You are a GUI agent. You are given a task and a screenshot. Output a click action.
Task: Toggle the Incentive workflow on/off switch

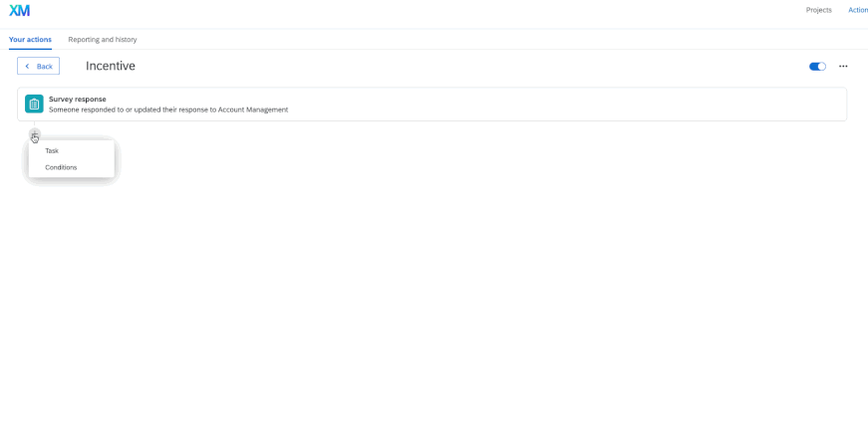817,67
